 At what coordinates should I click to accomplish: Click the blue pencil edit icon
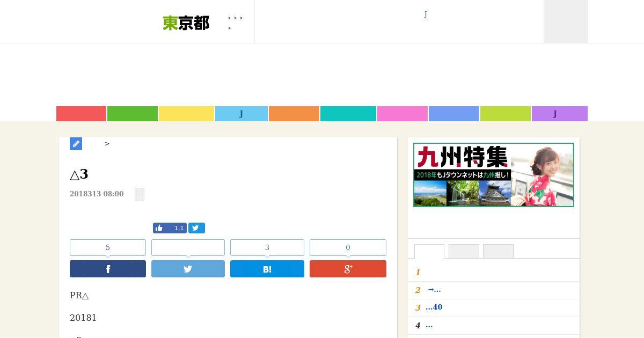pos(76,144)
